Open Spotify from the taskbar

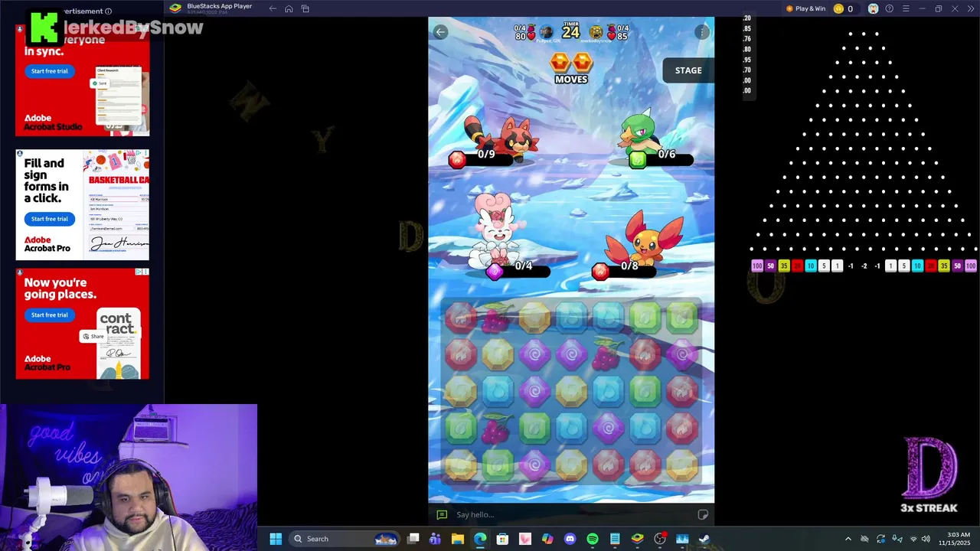[593, 539]
